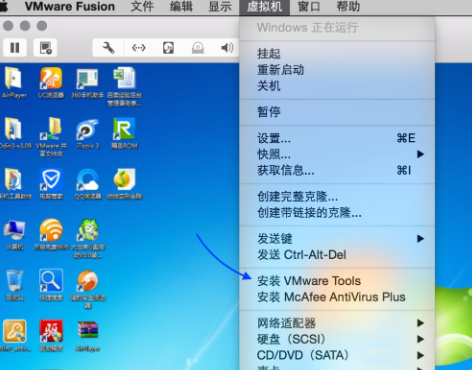Click the hard disk toolbar icon
Viewport: 472px width, 370px height.
168,48
